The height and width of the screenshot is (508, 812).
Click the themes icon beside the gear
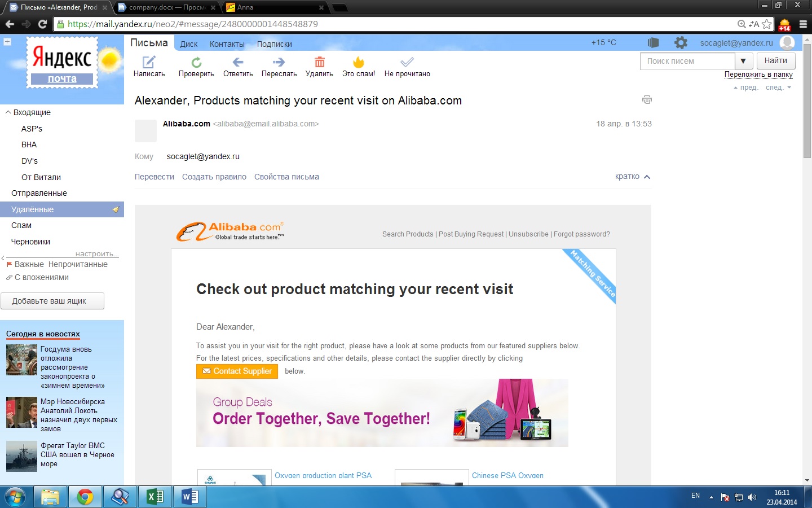[654, 43]
